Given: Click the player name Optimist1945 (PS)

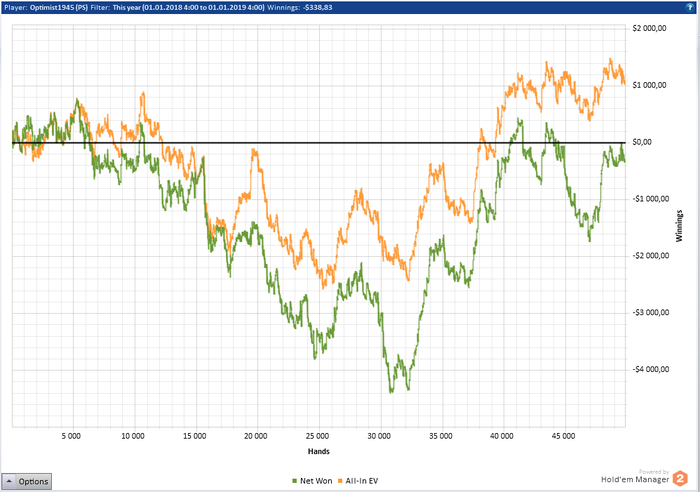Looking at the screenshot, I should coord(59,8).
